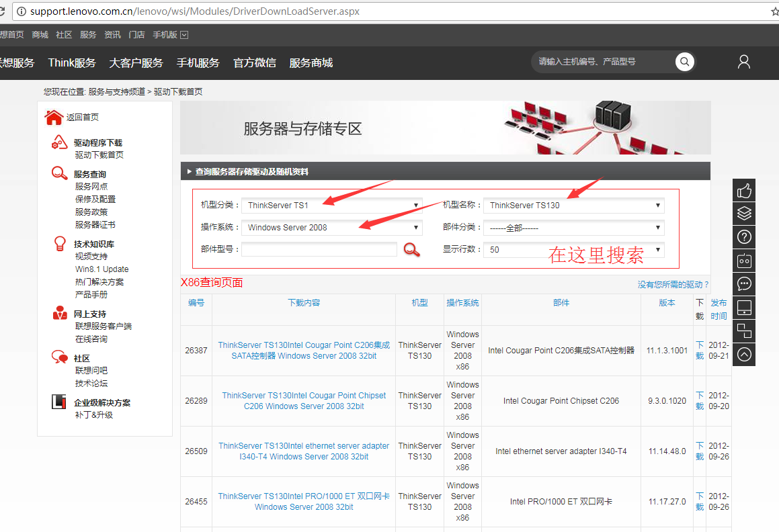
Task: Click 下载 for driver 26509
Action: point(700,451)
